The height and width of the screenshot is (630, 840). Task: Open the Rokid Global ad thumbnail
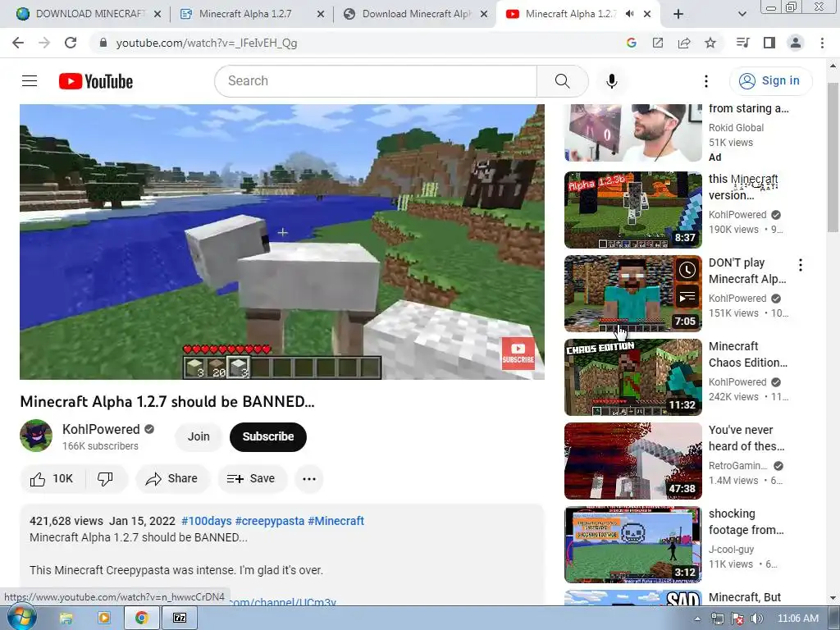click(x=633, y=133)
